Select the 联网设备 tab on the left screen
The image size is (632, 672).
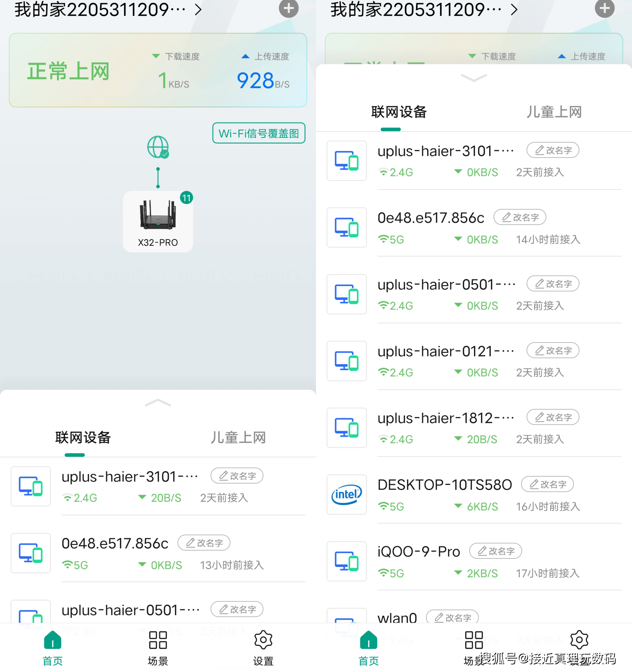(x=83, y=437)
